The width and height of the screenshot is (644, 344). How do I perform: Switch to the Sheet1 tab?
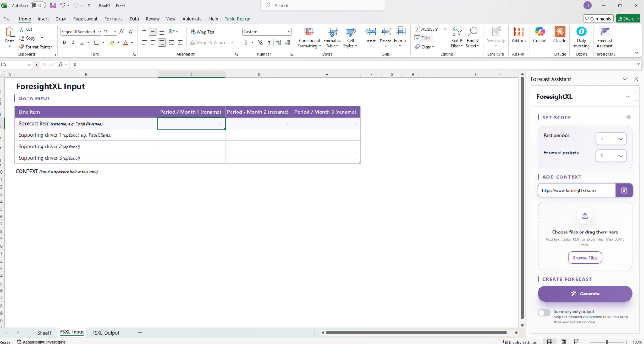[44, 333]
